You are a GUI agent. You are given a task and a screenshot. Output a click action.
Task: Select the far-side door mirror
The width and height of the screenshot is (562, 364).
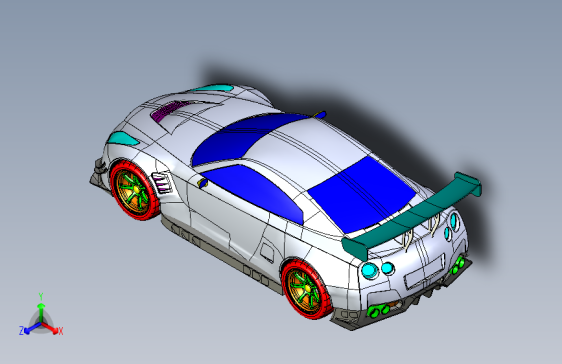coord(320,115)
